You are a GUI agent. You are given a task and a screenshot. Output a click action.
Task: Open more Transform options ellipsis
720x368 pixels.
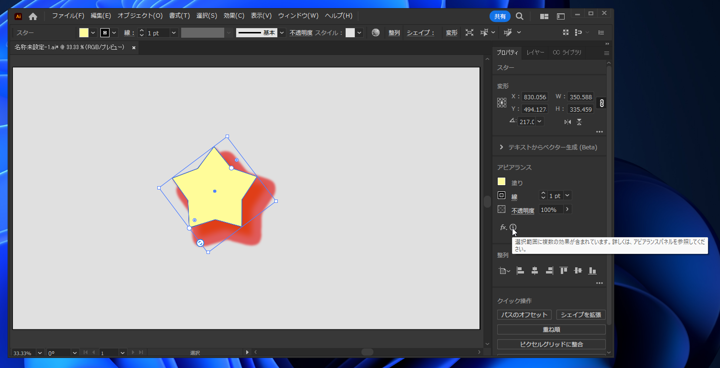pos(599,132)
